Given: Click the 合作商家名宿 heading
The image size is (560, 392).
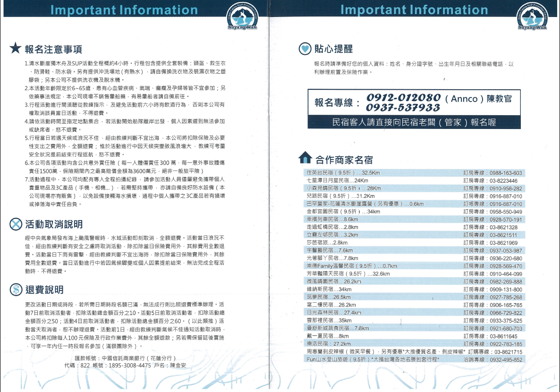Looking at the screenshot, I should point(344,160).
